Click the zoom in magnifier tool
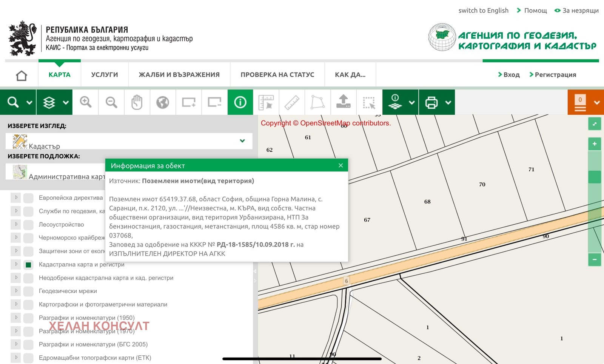This screenshot has width=604, height=364. pyautogui.click(x=86, y=102)
